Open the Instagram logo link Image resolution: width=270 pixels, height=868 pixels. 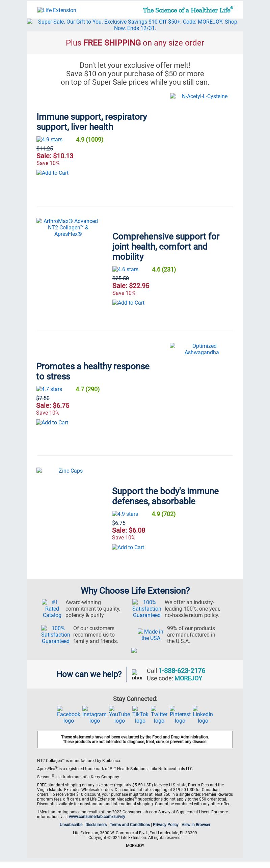[x=94, y=715]
